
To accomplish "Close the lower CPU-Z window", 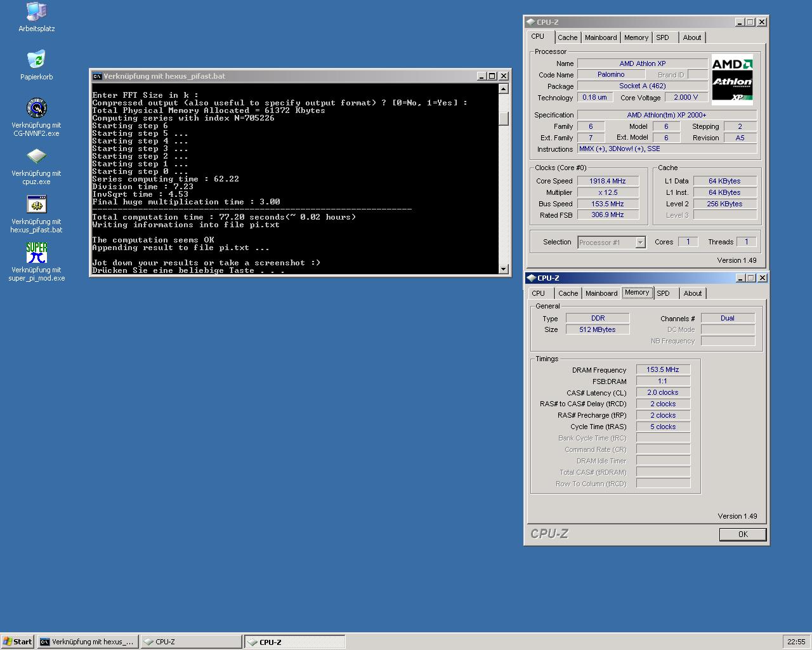I will (x=763, y=278).
